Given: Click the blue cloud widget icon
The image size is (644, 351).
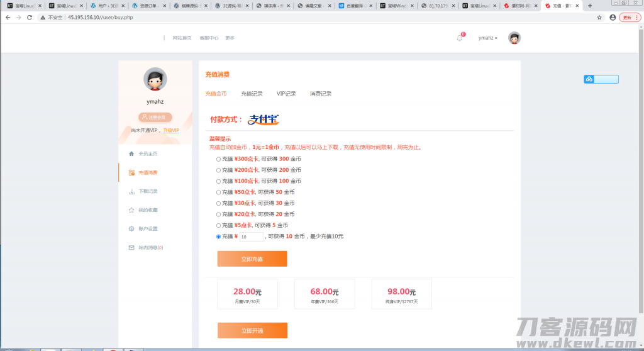Looking at the screenshot, I should coord(589,79).
